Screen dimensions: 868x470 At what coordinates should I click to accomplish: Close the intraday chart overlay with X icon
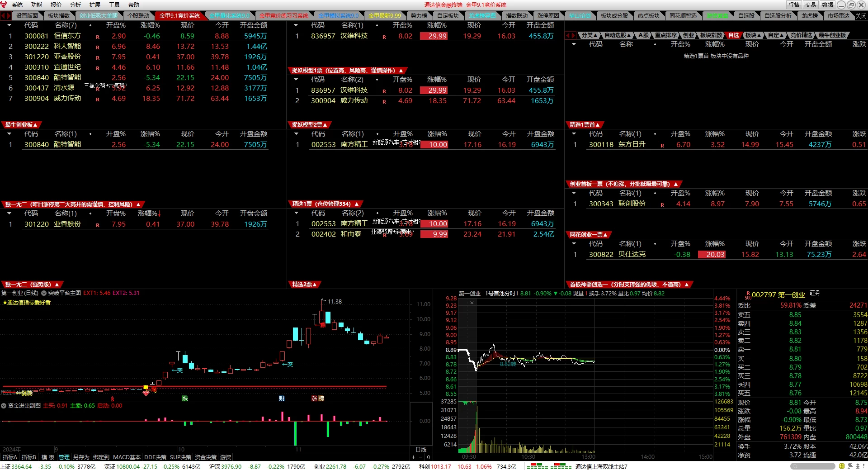coord(472,303)
